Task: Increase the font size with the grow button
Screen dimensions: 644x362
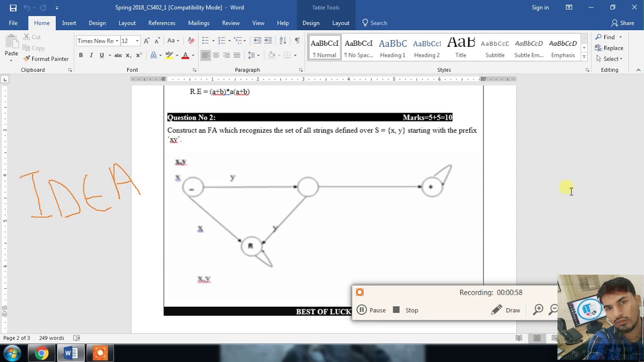Action: (x=146, y=41)
